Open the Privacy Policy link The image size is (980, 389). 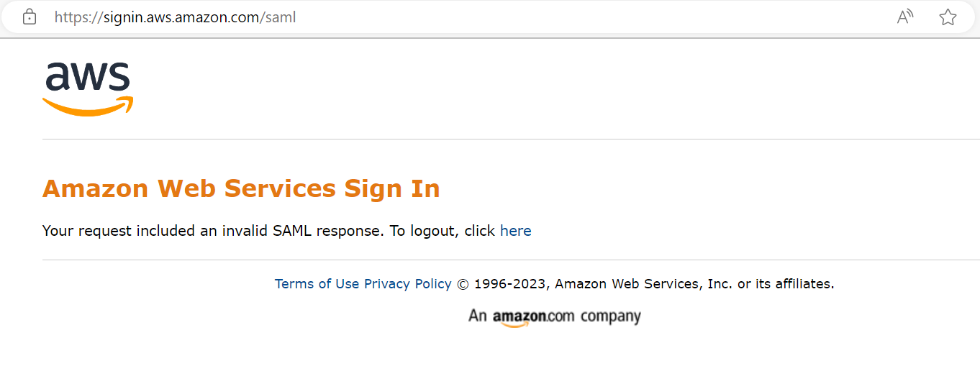coord(408,284)
